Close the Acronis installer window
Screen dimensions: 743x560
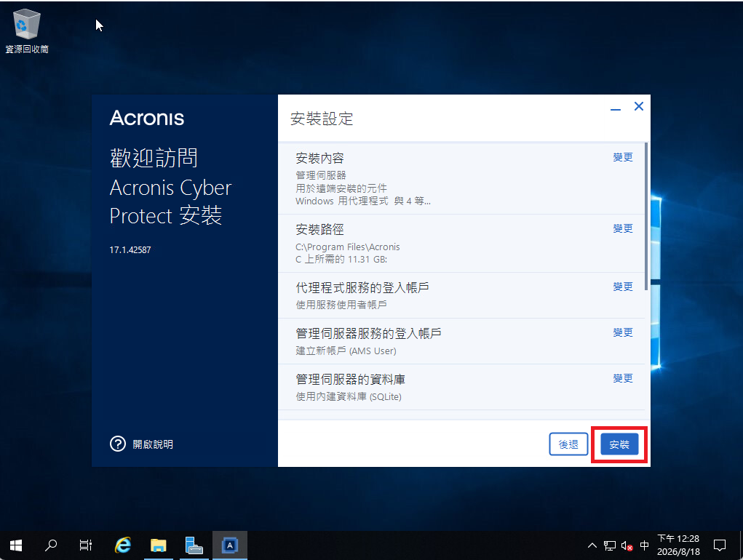pos(639,106)
